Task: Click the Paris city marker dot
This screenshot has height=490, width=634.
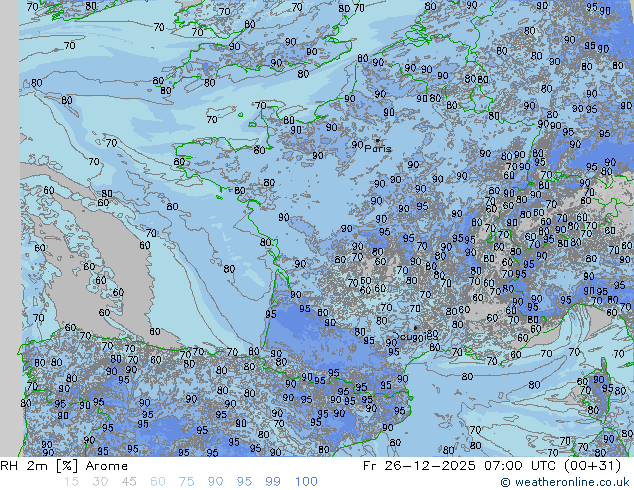Action: tap(375, 140)
